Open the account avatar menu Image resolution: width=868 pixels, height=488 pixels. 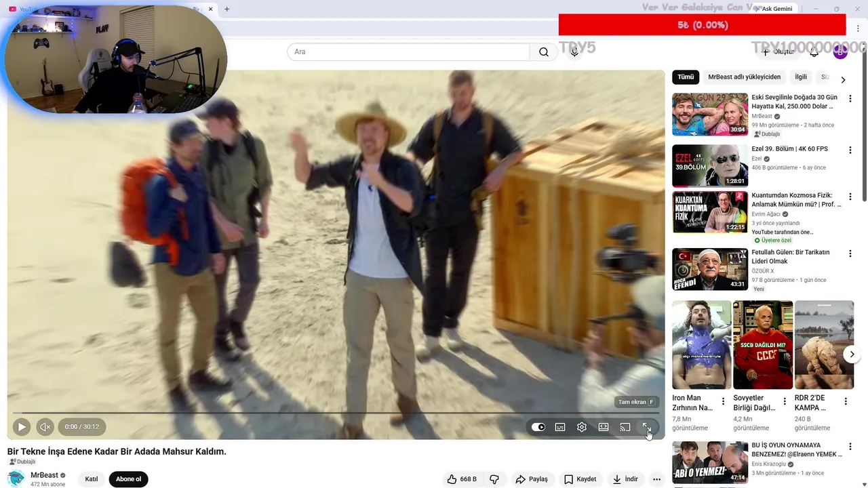[840, 52]
